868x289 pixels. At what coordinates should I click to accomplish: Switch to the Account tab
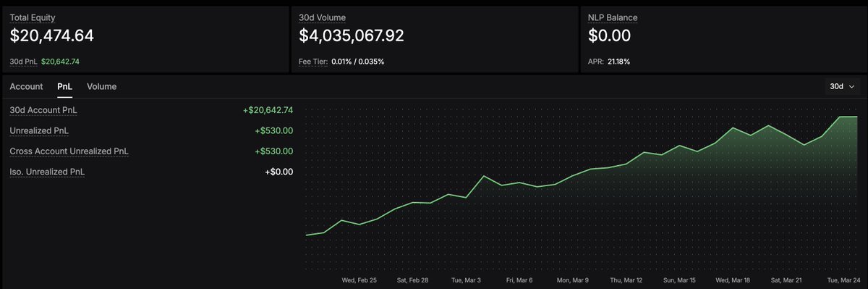pos(26,86)
